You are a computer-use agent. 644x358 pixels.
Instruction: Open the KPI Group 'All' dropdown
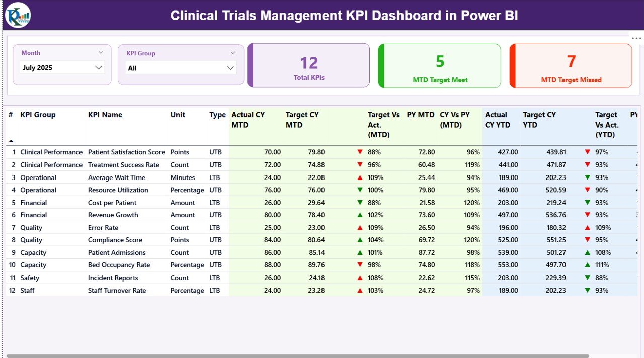click(180, 67)
